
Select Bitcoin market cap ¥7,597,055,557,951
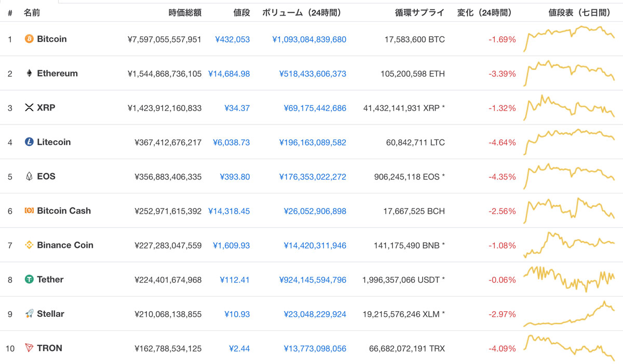[164, 39]
